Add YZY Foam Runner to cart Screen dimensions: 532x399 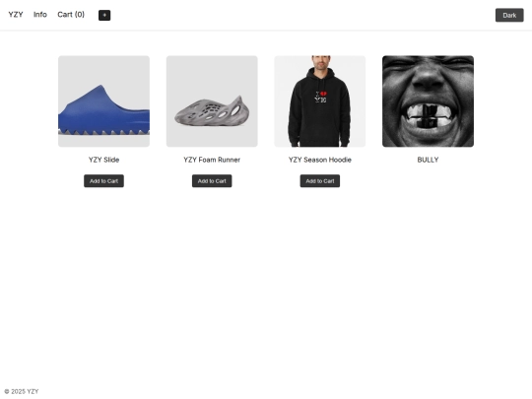[212, 181]
